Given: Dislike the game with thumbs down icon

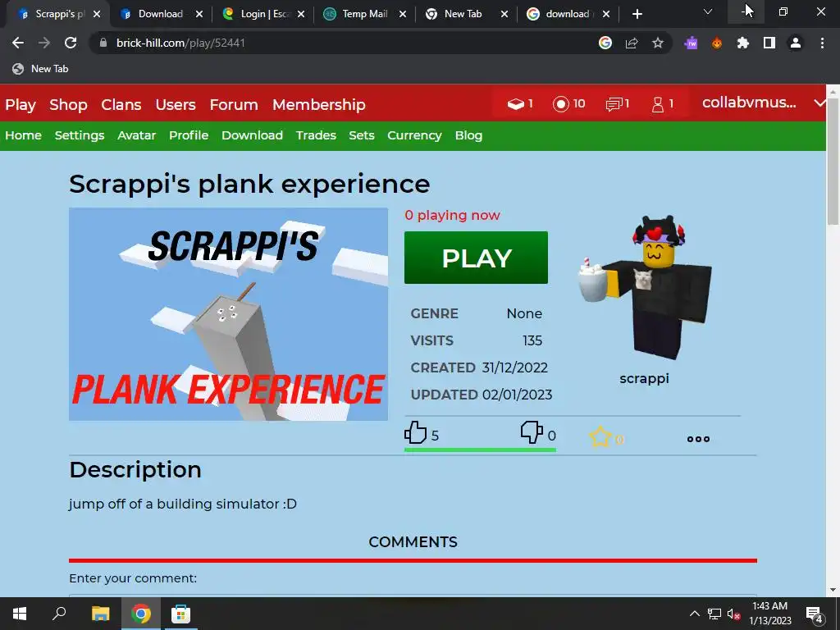Looking at the screenshot, I should click(532, 431).
